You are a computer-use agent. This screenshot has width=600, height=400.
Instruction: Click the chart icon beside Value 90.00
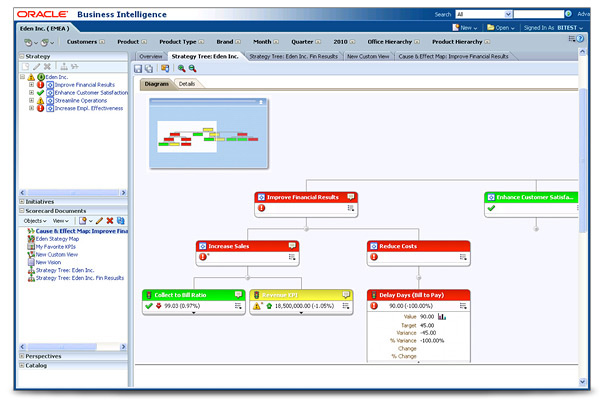point(442,317)
